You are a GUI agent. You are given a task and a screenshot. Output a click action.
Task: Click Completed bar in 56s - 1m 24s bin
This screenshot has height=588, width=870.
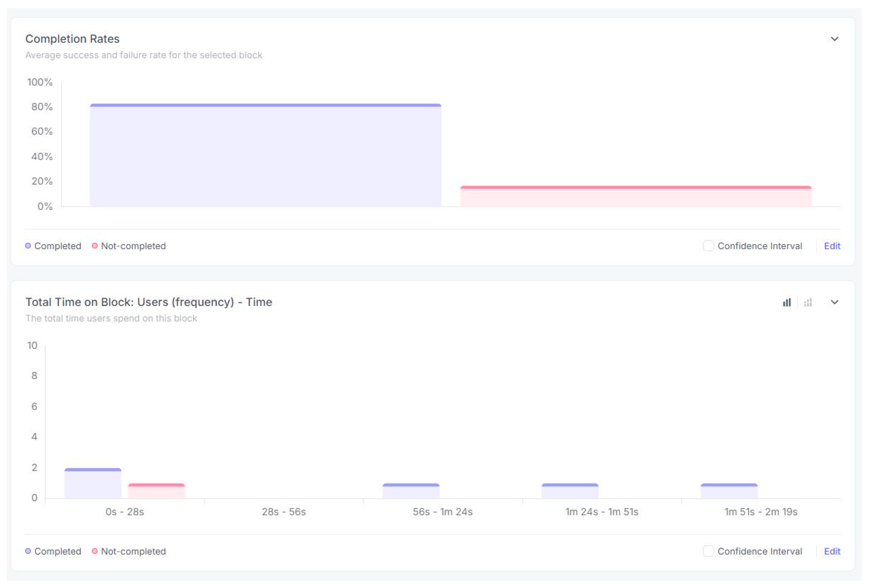(x=411, y=491)
